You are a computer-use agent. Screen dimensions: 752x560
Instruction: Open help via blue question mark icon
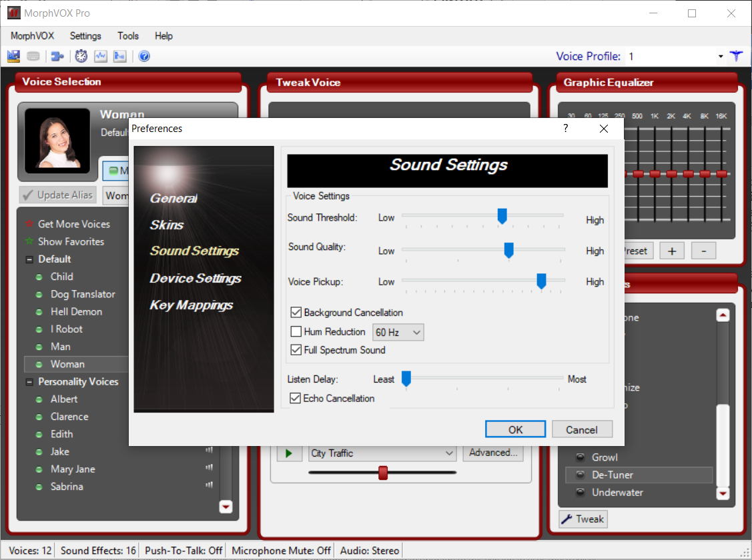[x=144, y=57]
